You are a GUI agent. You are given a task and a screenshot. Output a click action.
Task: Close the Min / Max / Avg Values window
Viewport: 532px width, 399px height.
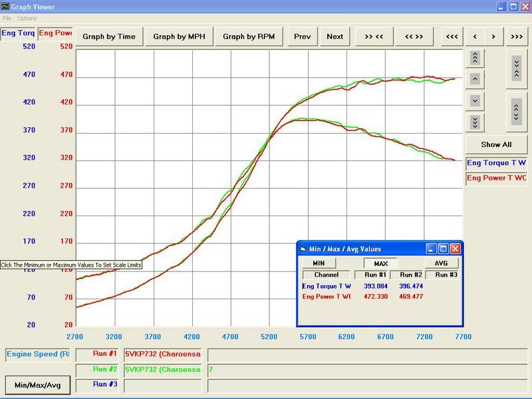(x=456, y=249)
